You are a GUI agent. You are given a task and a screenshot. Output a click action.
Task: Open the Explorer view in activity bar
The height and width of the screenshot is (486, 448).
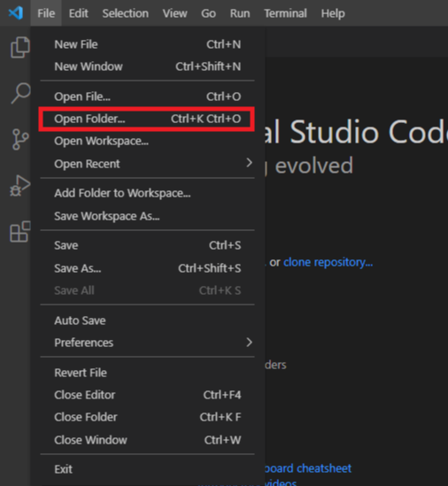click(20, 48)
